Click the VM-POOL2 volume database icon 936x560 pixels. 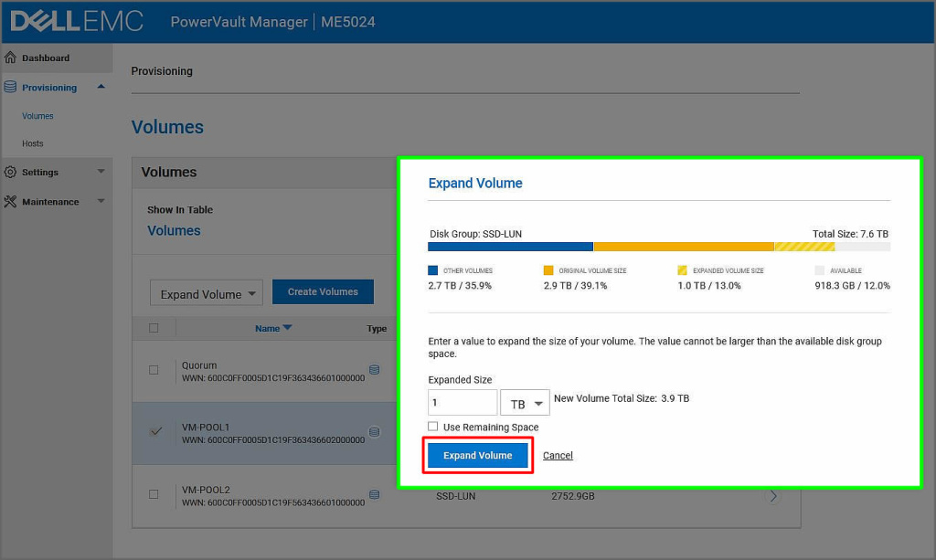pos(374,494)
